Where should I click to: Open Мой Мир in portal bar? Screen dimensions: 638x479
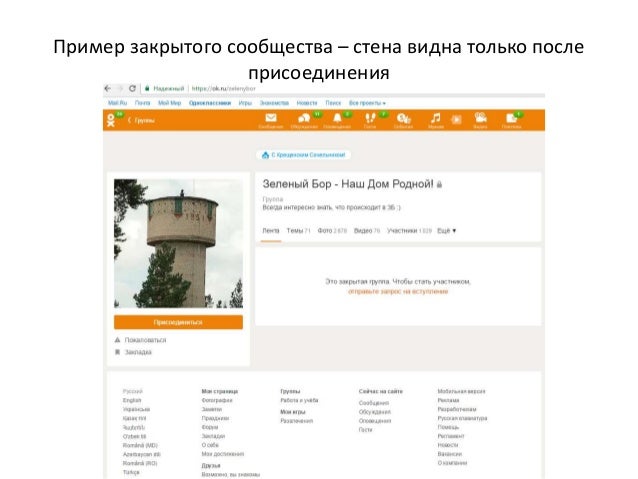169,103
